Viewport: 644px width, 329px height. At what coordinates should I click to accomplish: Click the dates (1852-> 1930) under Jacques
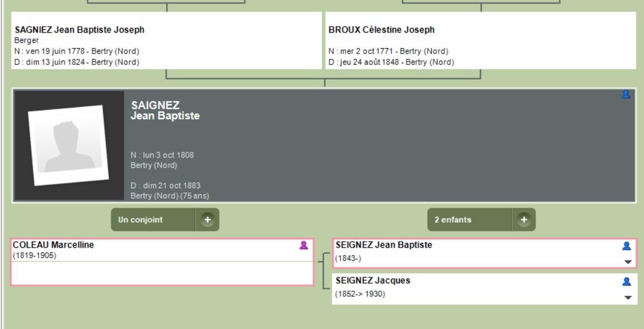click(360, 294)
